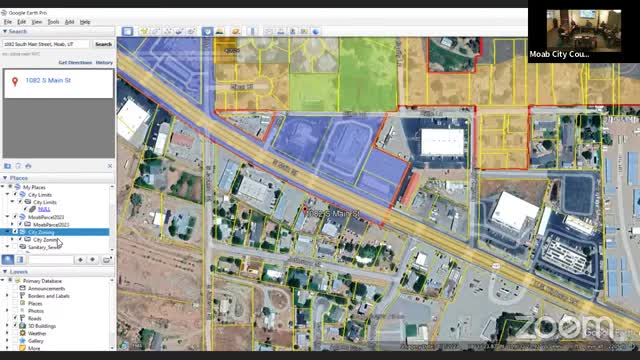Click the print search results icon
The height and width of the screenshot is (360, 640).
pyautogui.click(x=28, y=166)
